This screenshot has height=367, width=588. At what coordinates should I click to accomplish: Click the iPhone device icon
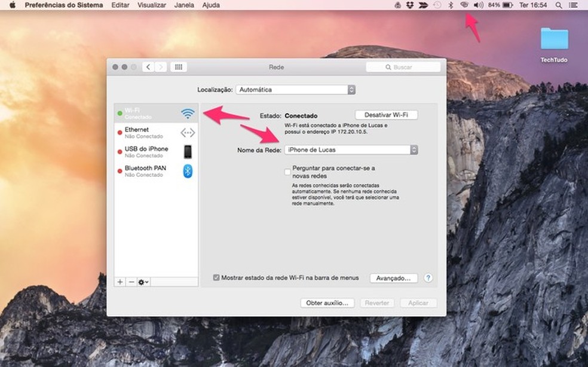188,152
